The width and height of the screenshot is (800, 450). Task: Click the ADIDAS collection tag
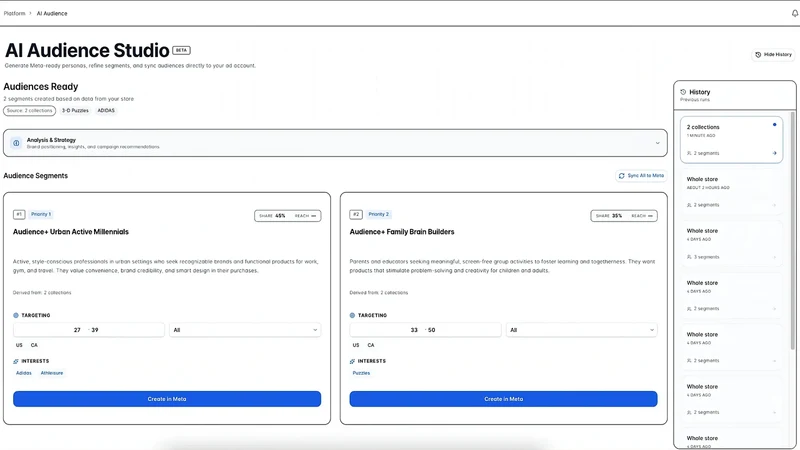[x=106, y=111]
